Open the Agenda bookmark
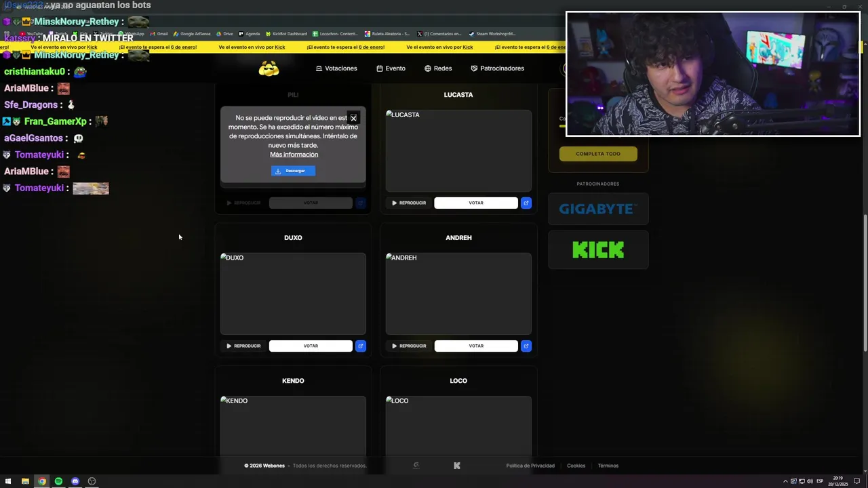The width and height of the screenshot is (868, 488). [249, 34]
